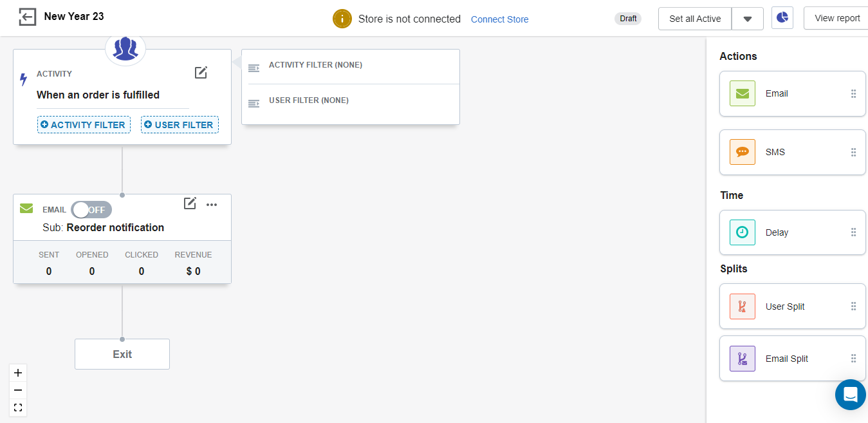Click the OPENED stat on the email node

[92, 263]
